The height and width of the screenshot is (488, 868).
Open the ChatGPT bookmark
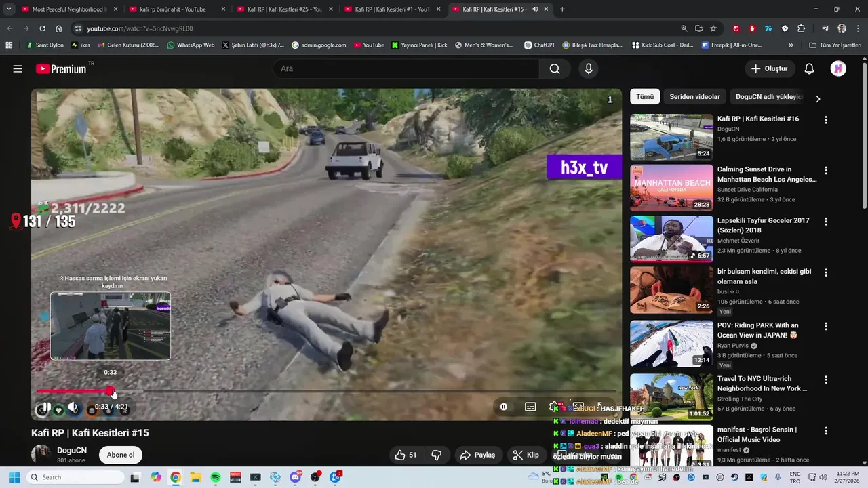tap(540, 45)
